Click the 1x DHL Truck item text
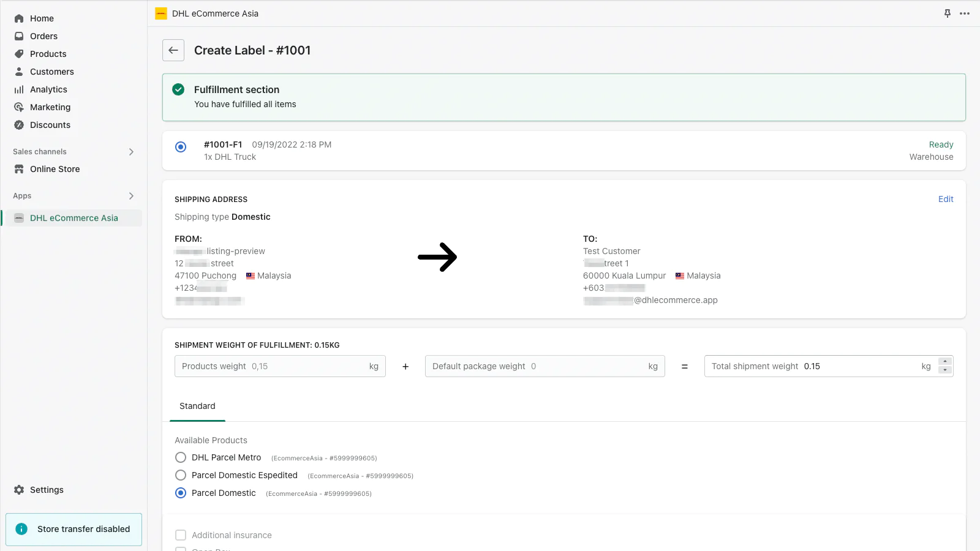 coord(230,157)
